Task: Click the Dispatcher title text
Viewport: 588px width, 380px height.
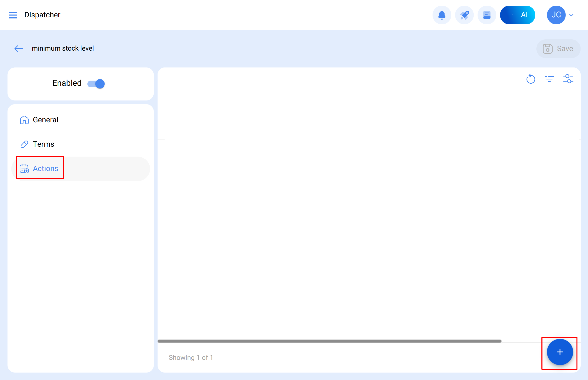Action: tap(42, 15)
